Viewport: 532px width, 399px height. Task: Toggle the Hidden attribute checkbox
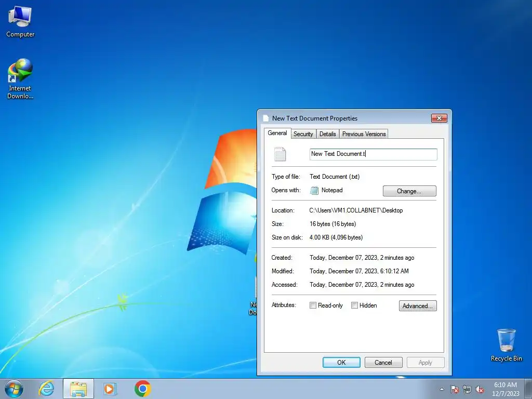[x=354, y=305]
